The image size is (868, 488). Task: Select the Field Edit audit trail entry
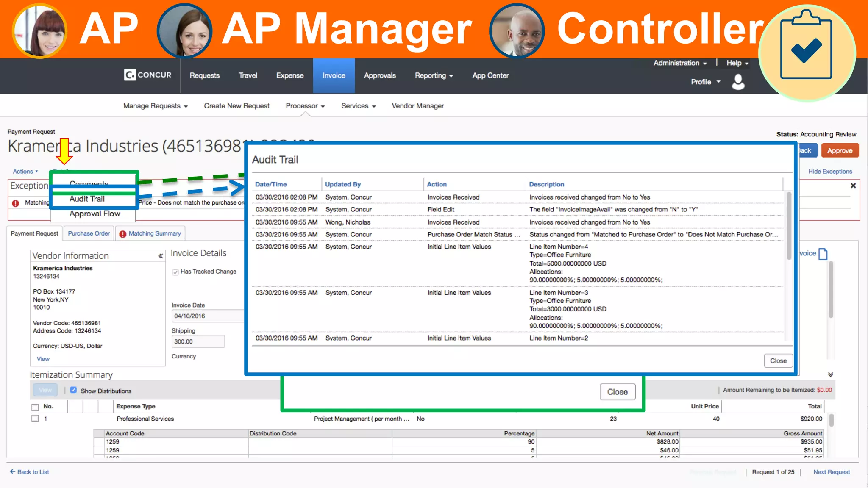517,209
